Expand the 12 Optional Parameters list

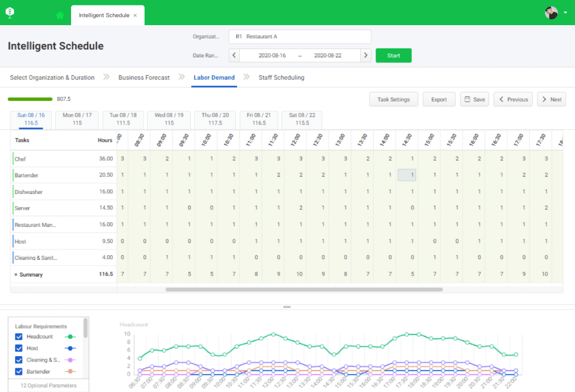(48, 386)
